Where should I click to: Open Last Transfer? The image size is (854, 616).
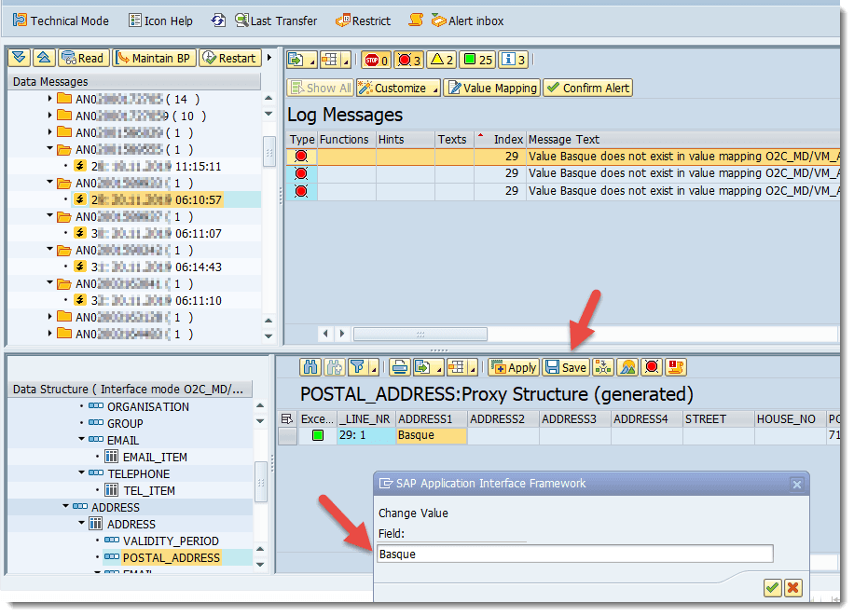(276, 21)
